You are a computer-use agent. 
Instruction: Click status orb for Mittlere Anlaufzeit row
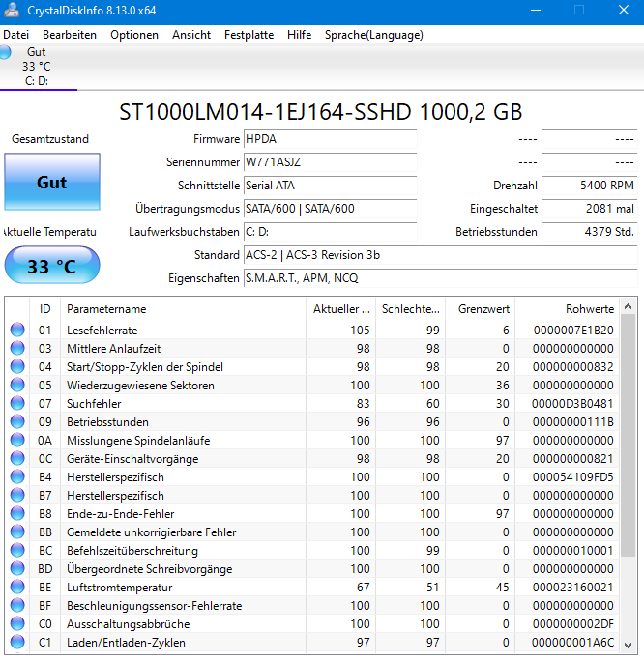(x=17, y=348)
